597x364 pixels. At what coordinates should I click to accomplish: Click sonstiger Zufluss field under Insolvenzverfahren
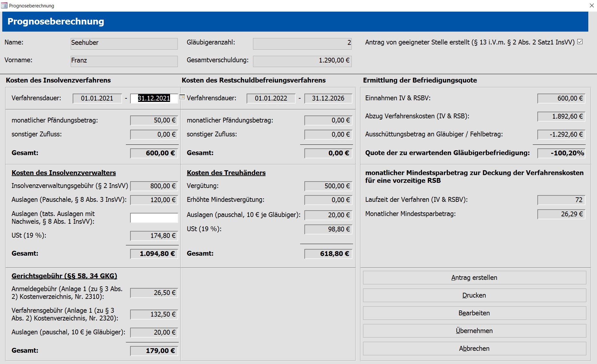point(154,134)
